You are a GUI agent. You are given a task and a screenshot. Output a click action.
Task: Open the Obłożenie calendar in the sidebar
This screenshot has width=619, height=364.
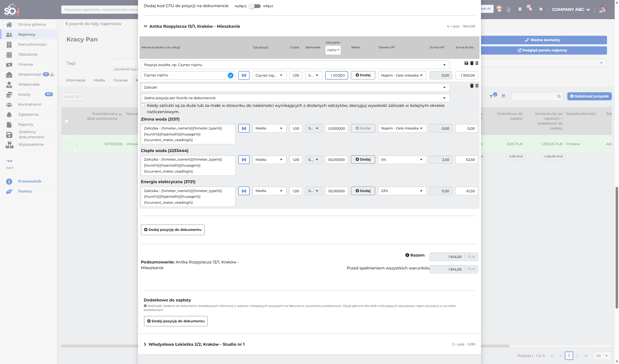click(x=29, y=54)
